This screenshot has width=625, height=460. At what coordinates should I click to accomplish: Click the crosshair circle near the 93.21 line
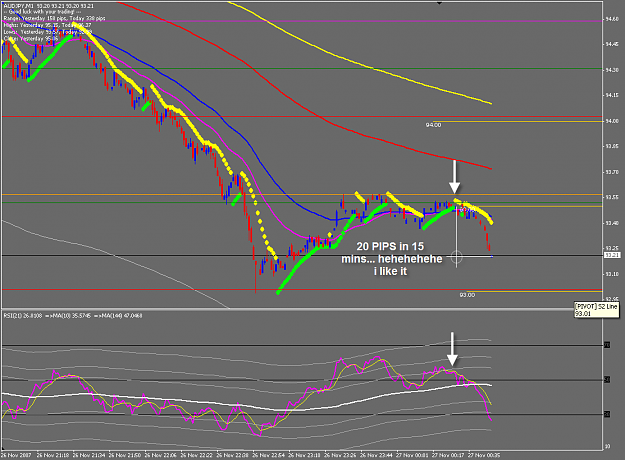pos(456,257)
